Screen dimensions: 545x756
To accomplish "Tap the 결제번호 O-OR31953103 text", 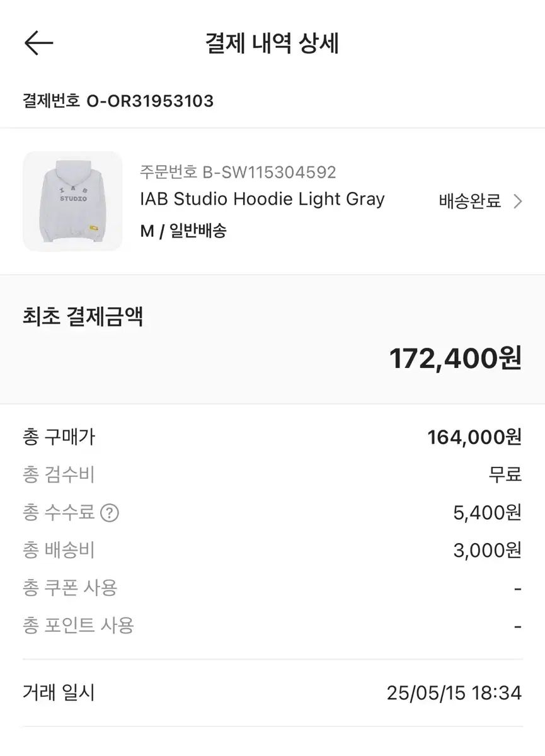I will click(118, 101).
